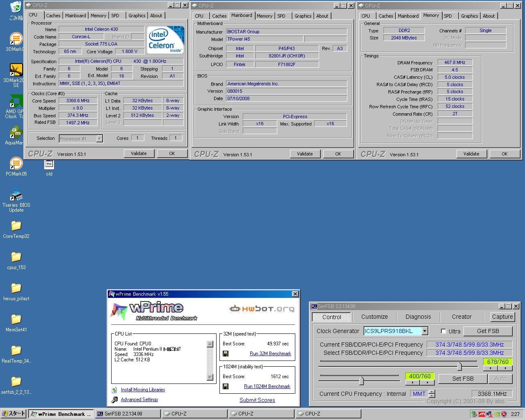The width and height of the screenshot is (525, 420).
Task: Click the CPU List scrollbar up arrow
Action: [x=210, y=344]
